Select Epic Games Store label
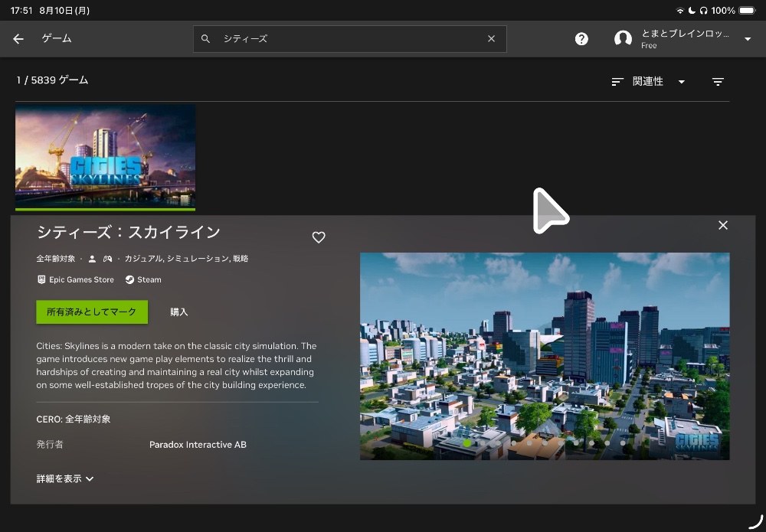 [82, 279]
